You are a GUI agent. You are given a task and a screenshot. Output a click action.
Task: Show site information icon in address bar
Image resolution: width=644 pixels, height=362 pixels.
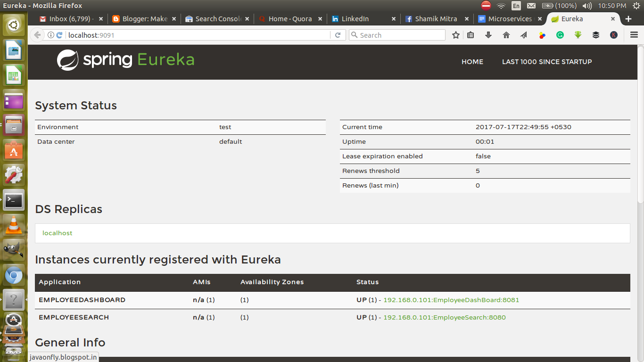click(51, 35)
